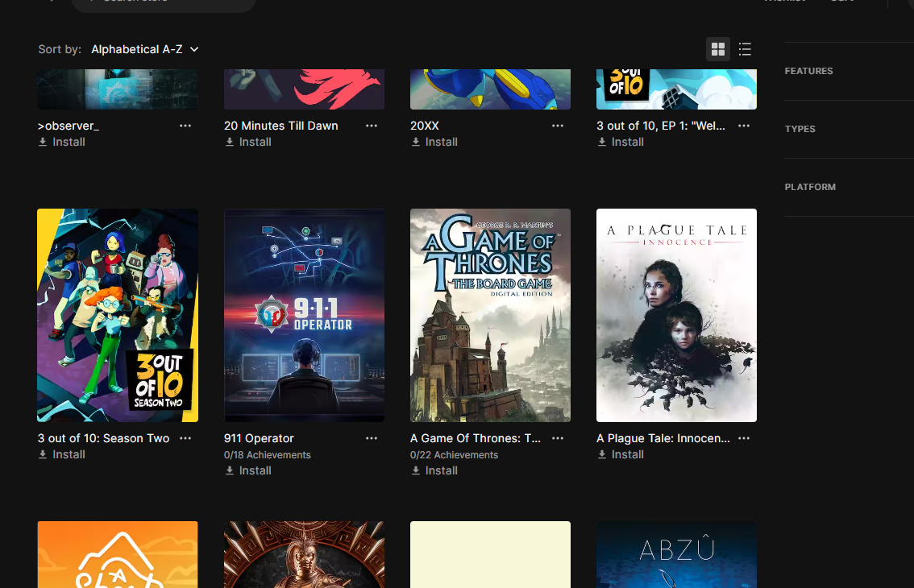Open the Alphabetical A-Z sort dropdown
Screen dimensions: 914x588
(145, 49)
